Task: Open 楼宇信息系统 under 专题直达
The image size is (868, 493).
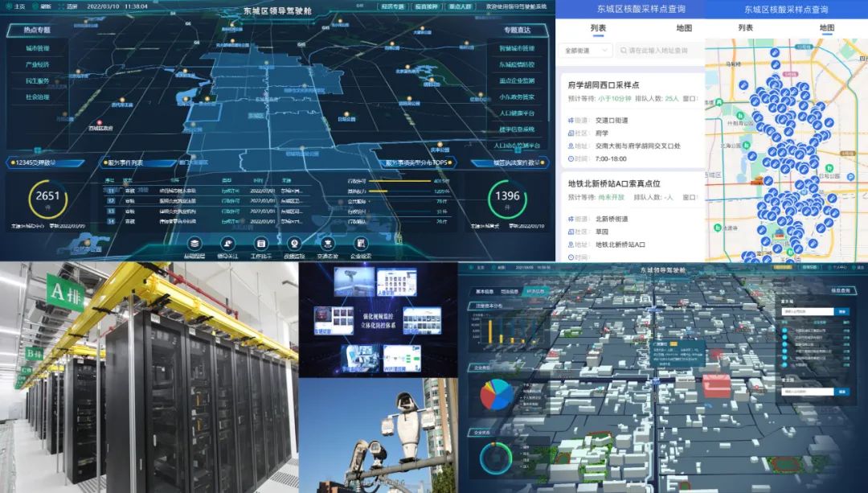Action: 517,129
